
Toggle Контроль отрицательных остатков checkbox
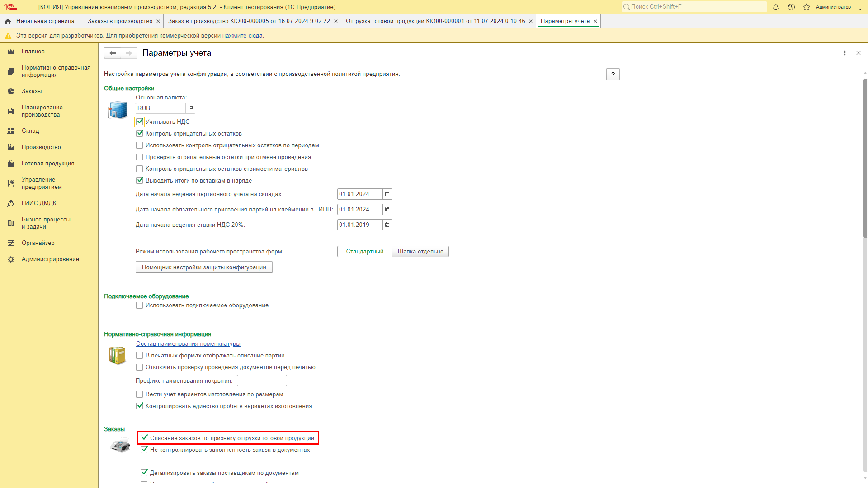140,133
